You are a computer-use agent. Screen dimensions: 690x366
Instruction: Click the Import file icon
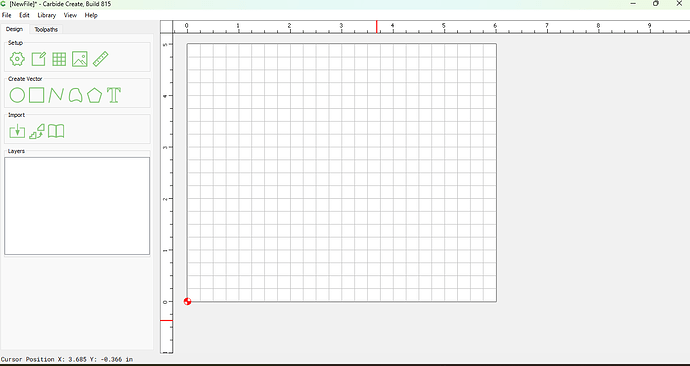[x=17, y=131]
